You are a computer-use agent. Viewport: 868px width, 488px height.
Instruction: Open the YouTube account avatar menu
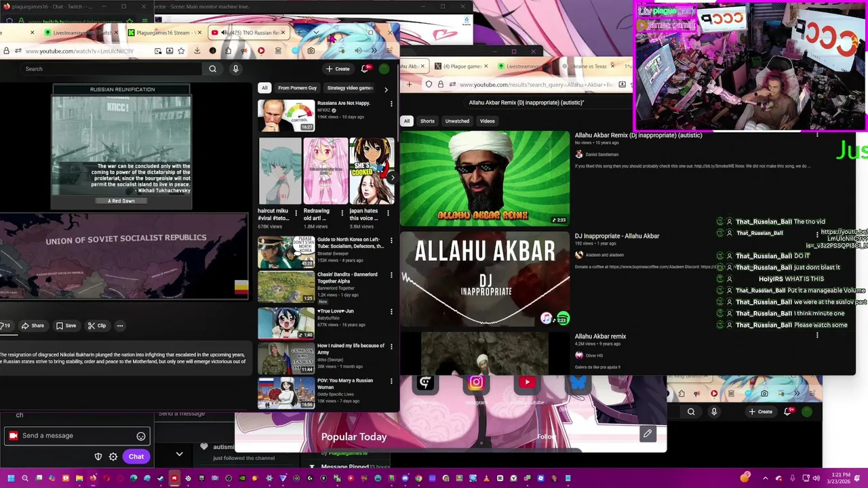[x=384, y=68]
